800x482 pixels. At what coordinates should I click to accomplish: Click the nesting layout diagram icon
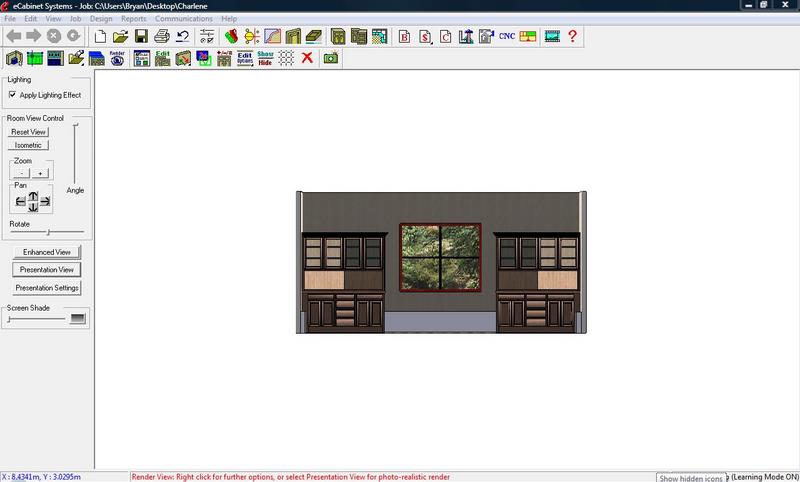pyautogui.click(x=528, y=36)
